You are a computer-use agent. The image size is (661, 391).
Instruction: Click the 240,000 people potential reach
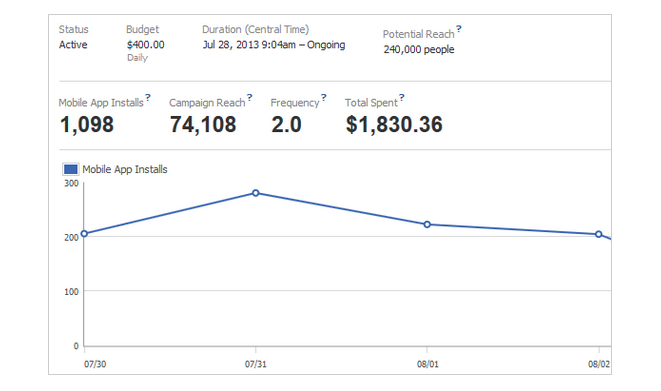tap(419, 49)
